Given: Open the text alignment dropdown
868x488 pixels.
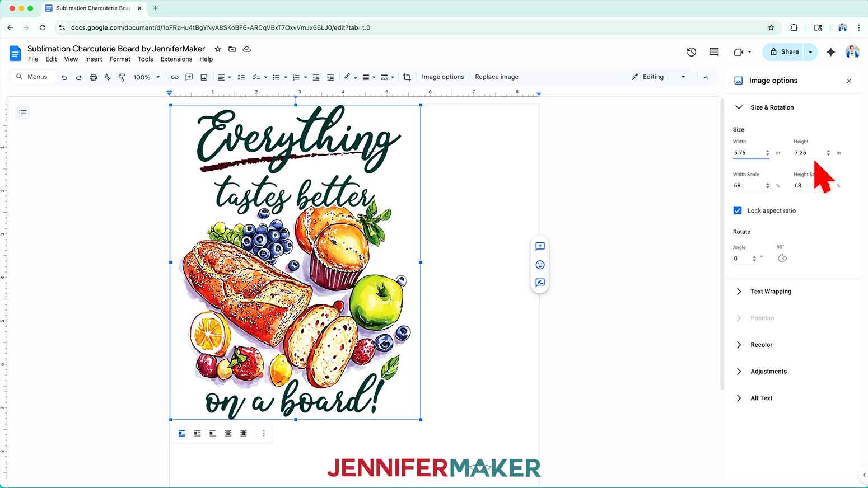Looking at the screenshot, I should tap(224, 77).
